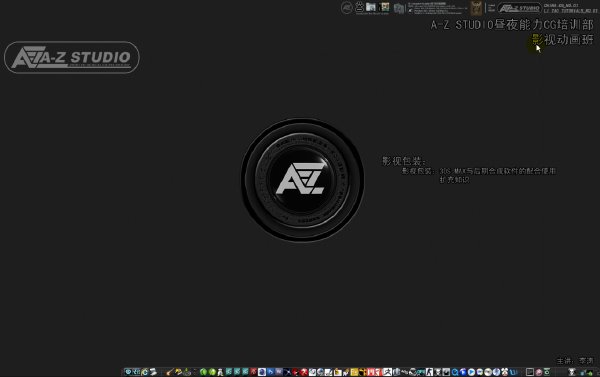Click the green speaker icon in system tray
The height and width of the screenshot is (377, 600).
coord(590,372)
